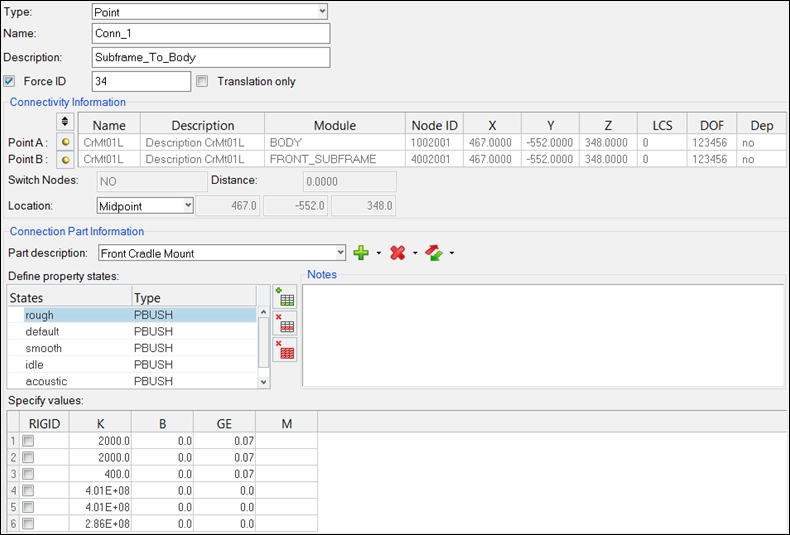Click the Point B node picker icon
The height and width of the screenshot is (535, 790).
coord(66,159)
